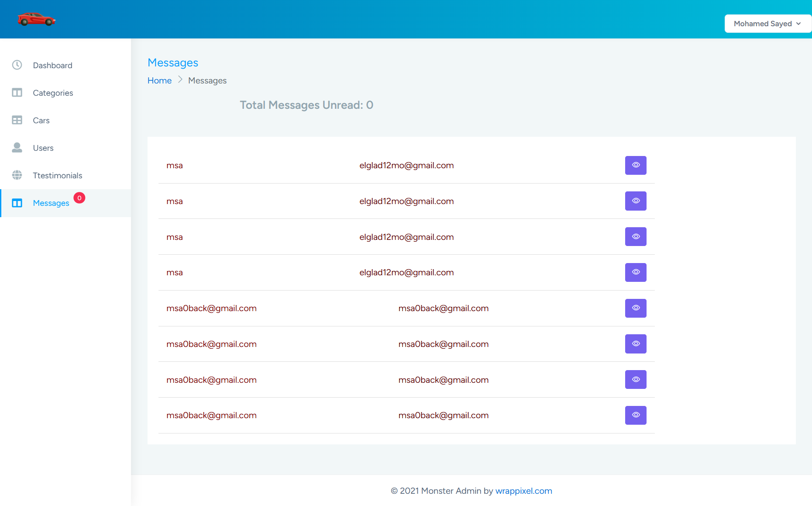
Task: View first msa message with eye button
Action: [x=636, y=165]
